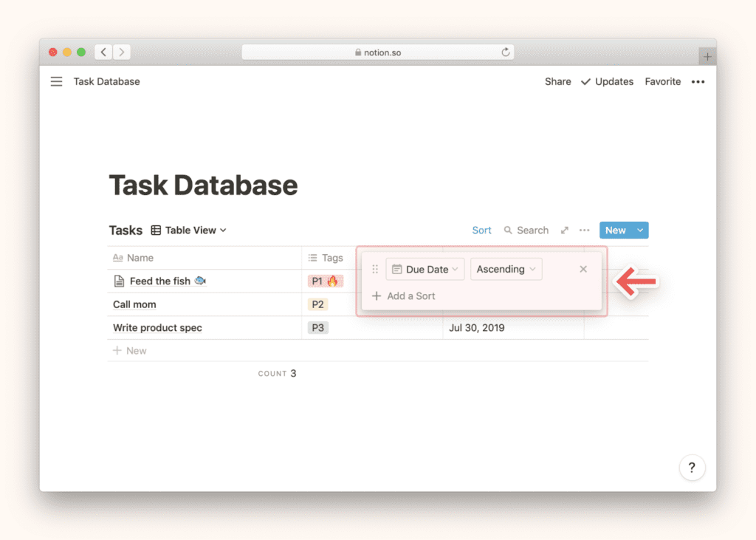The width and height of the screenshot is (756, 540).
Task: Click the red close window button
Action: pyautogui.click(x=53, y=52)
